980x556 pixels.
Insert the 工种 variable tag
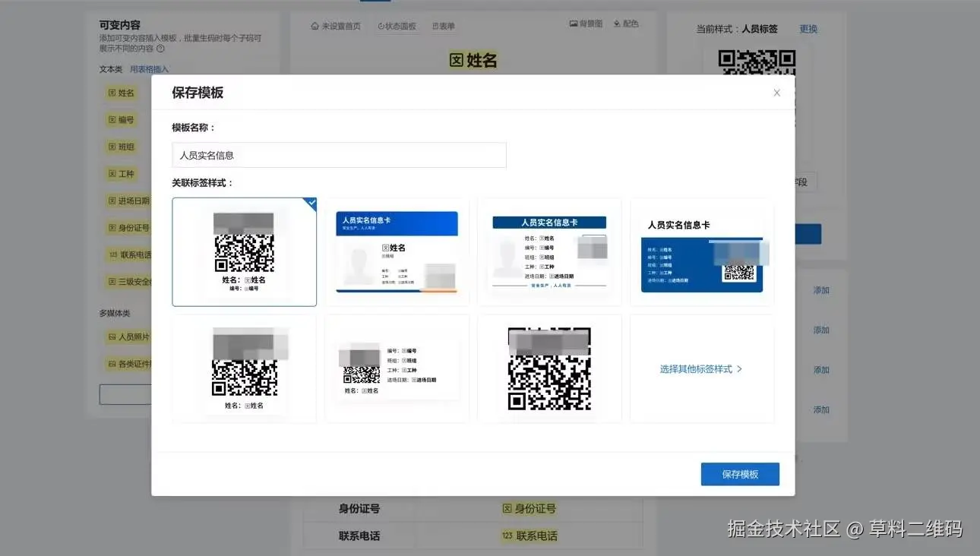tap(122, 174)
